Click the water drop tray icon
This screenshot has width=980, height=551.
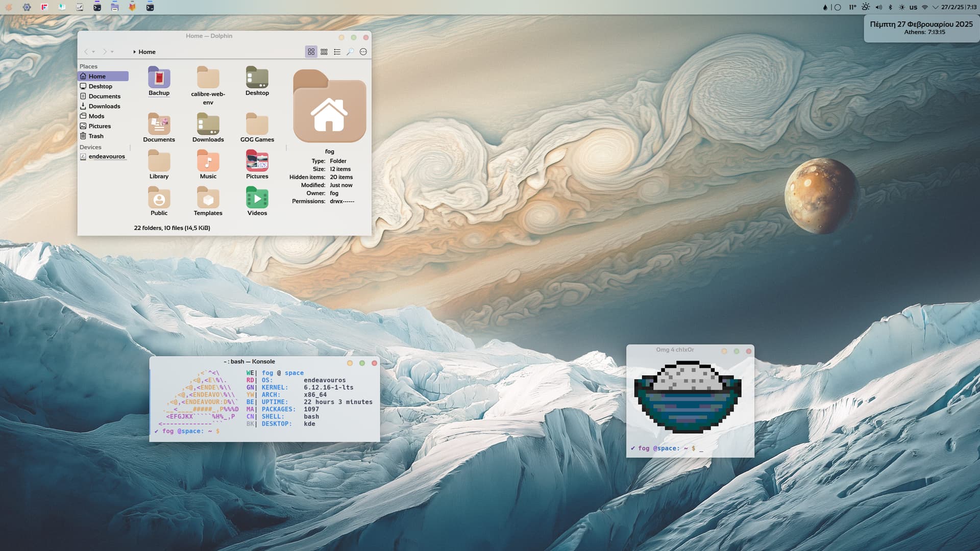825,7
